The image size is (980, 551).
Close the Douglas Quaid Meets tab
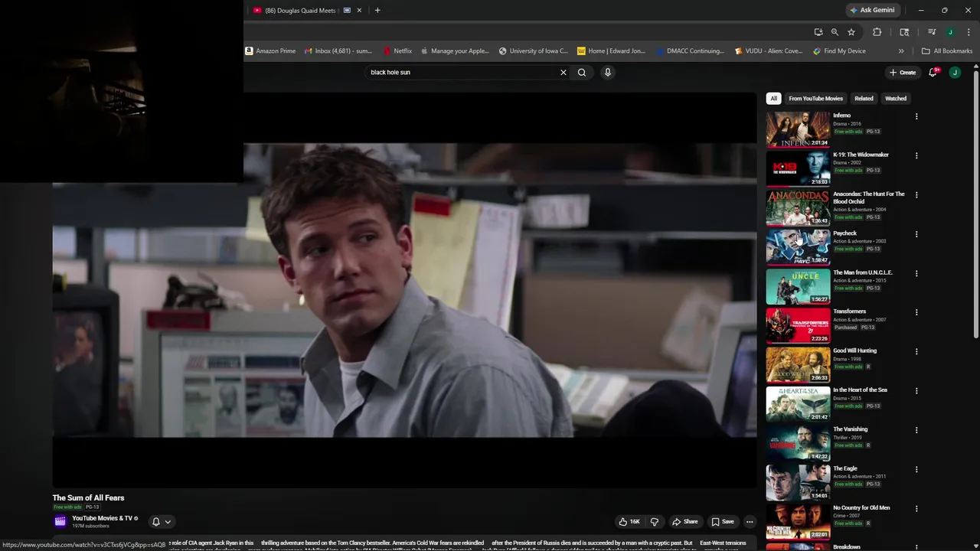(x=359, y=10)
